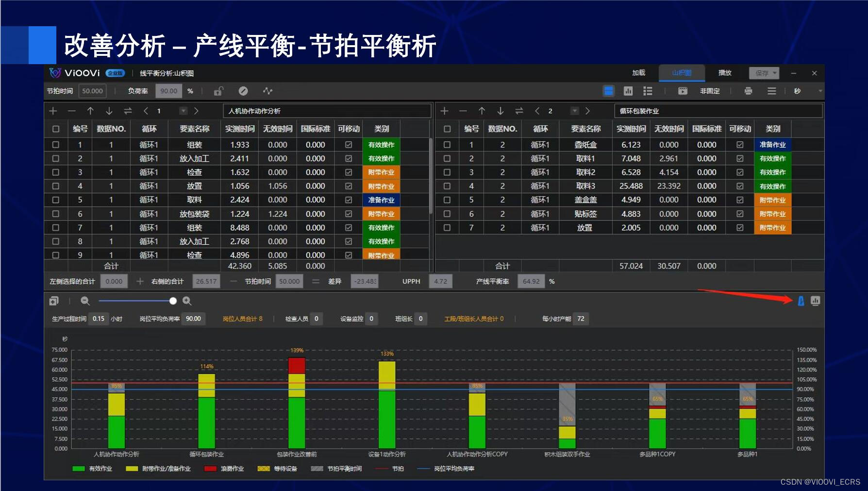Open dataset number dropdown in left panel
The image size is (868, 491).
pyautogui.click(x=184, y=111)
